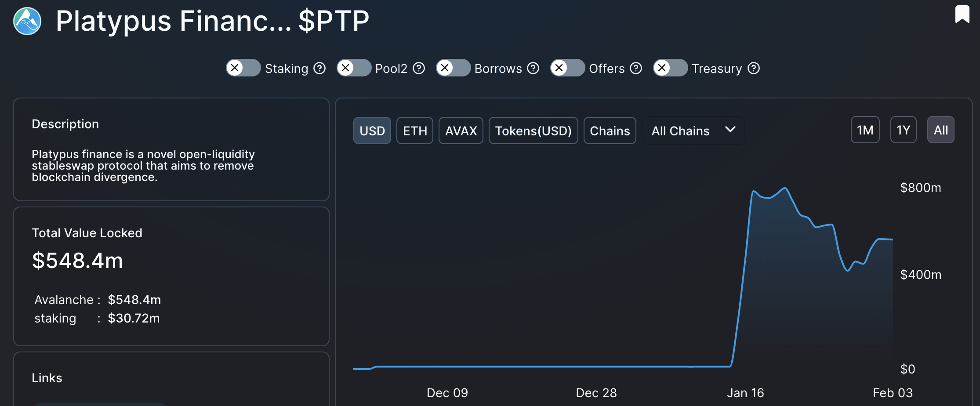Select the USD chart denomination
The height and width of the screenshot is (406, 980).
(372, 130)
